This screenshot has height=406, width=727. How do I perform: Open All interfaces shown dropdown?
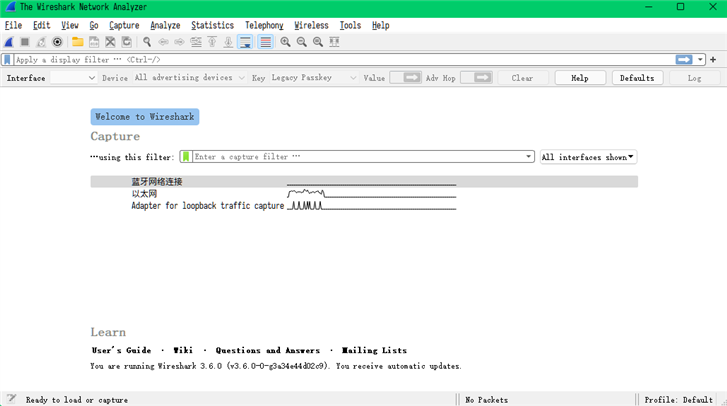pos(588,157)
